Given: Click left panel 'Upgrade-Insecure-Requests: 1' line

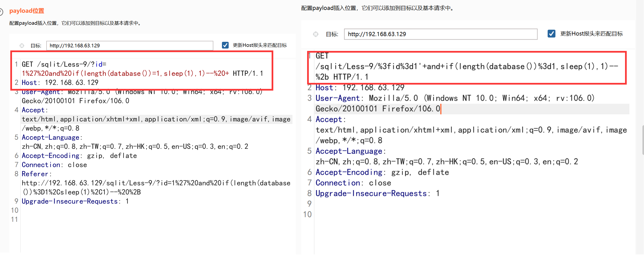Looking at the screenshot, I should [x=75, y=201].
